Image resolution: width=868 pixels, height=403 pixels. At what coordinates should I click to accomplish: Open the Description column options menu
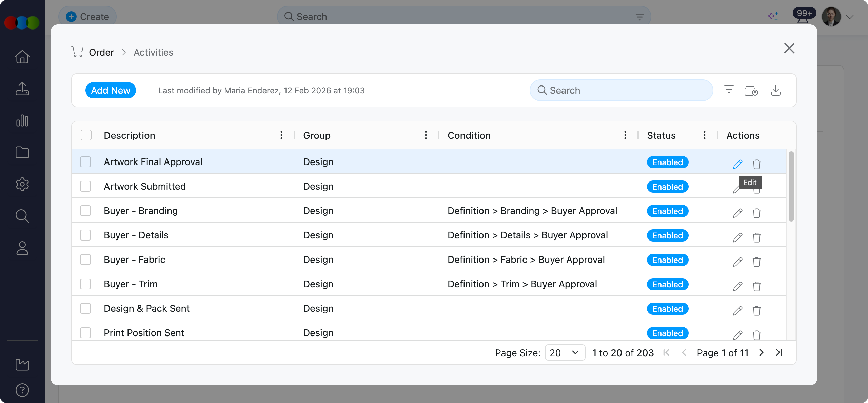281,135
